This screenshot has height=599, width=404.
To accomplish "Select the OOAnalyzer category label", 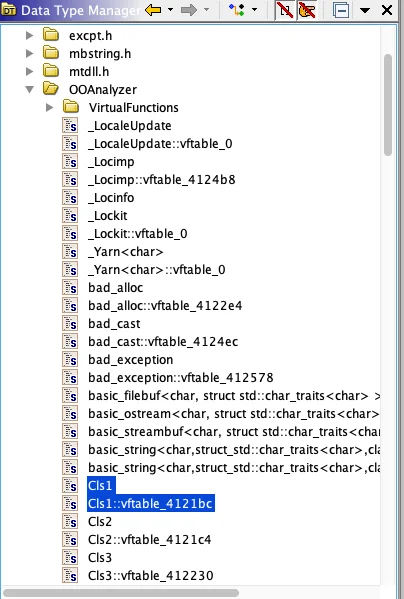I will pyautogui.click(x=103, y=89).
